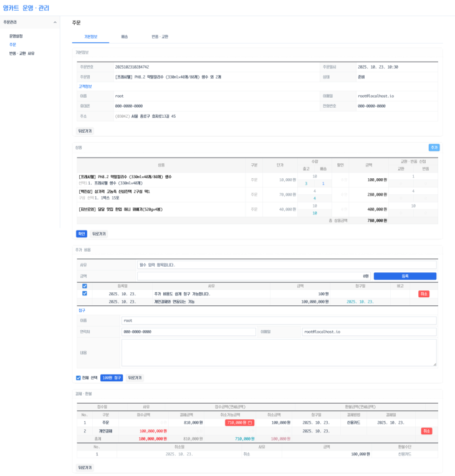Collapse the 주문관리 sidebar section chevron
This screenshot has height=476, width=455.
click(x=55, y=22)
